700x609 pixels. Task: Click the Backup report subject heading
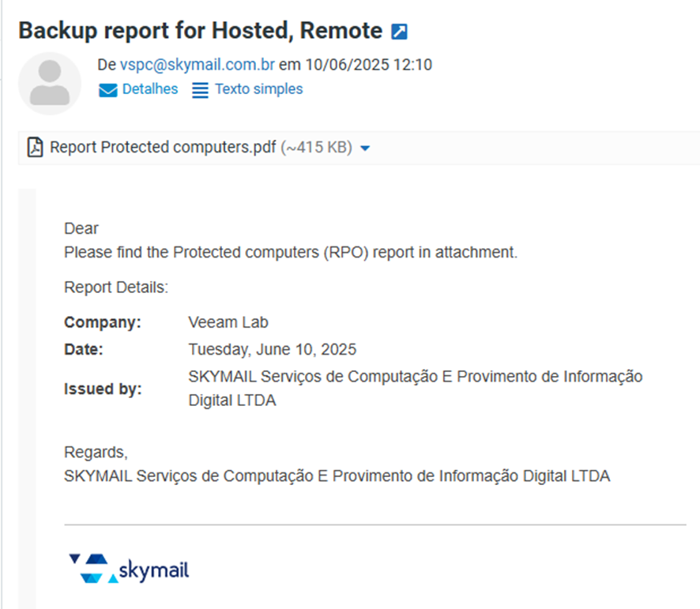click(x=200, y=31)
